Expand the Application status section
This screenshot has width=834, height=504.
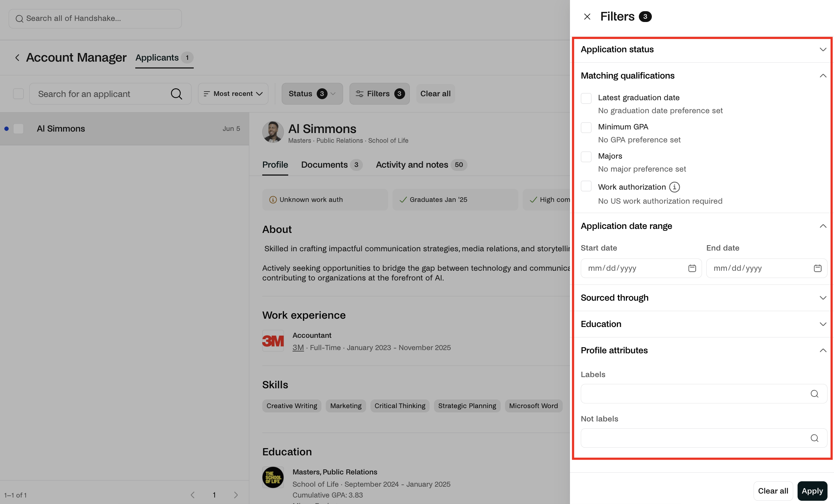point(703,49)
